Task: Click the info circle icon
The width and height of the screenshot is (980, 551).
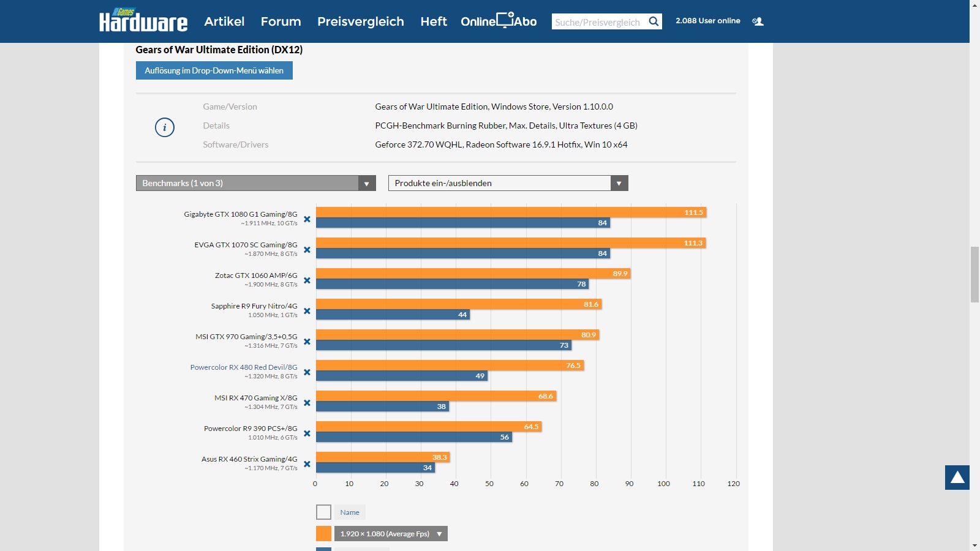Action: coord(165,127)
